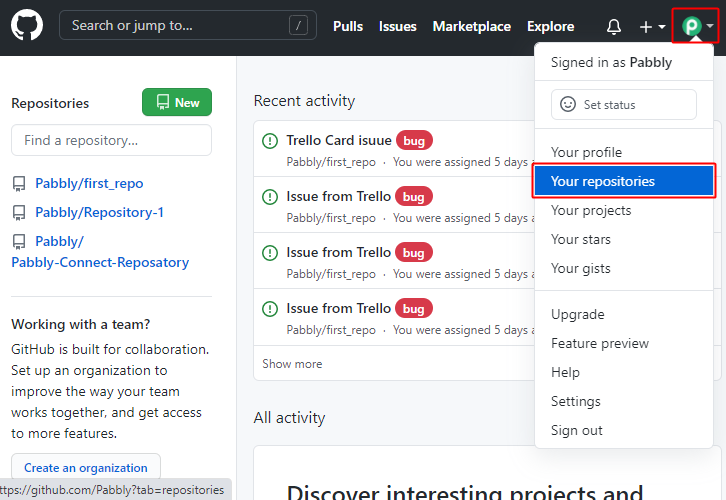Click the Working with a team? heading
Screen dimensions: 726x500
click(x=81, y=324)
